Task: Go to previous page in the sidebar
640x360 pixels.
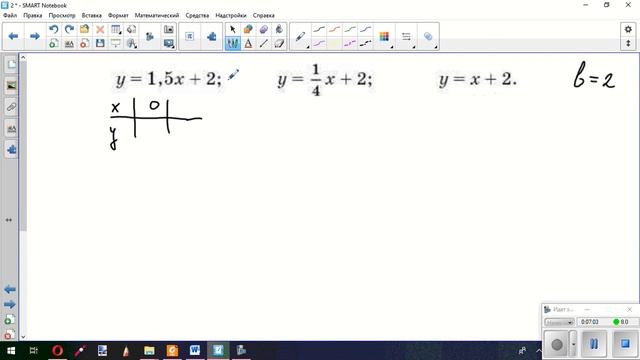Action: tap(10, 289)
